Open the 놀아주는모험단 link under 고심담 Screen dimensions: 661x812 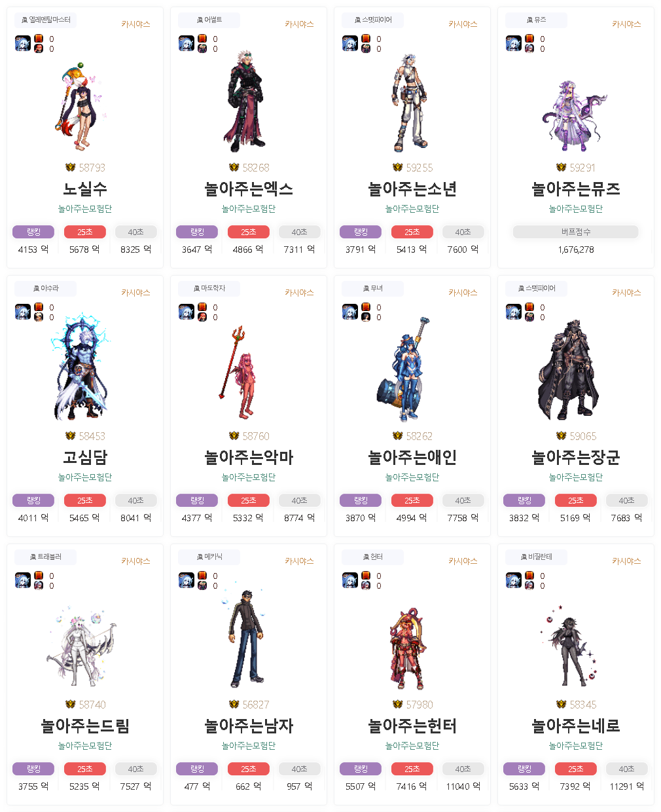tap(85, 477)
